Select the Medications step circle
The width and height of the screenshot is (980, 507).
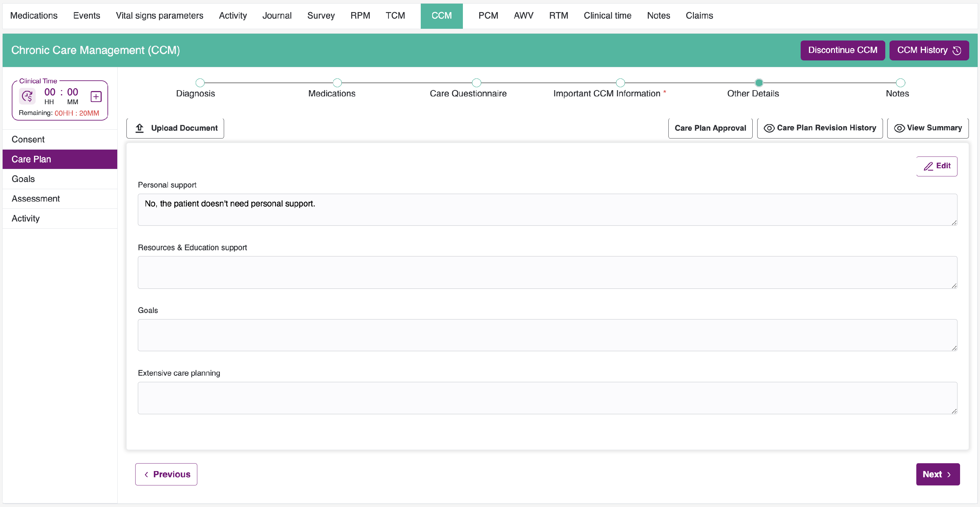(337, 83)
